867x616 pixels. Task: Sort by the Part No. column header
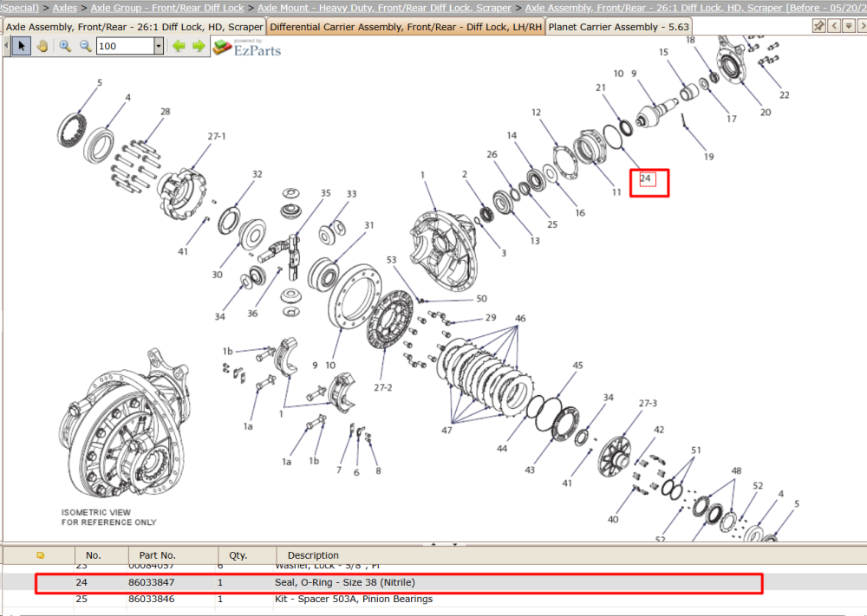[158, 555]
